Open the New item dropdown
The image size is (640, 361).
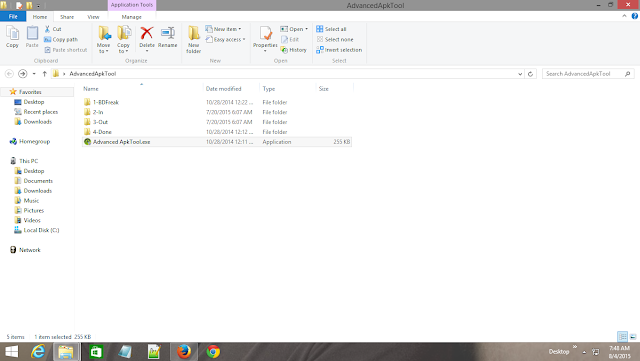223,29
